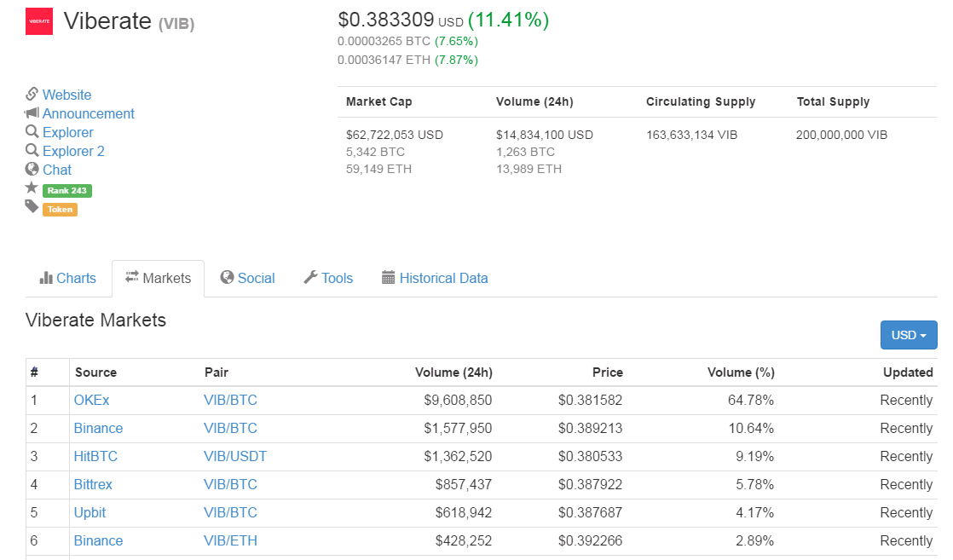
Task: Go to the Tools tab
Action: pos(329,279)
